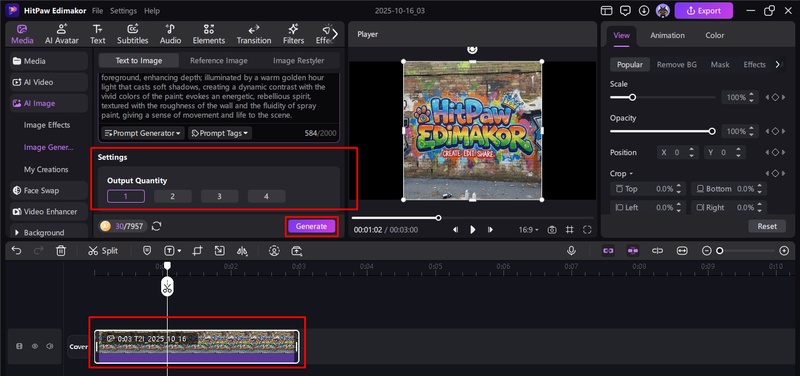Switch to the Reference Image tab

click(x=218, y=60)
